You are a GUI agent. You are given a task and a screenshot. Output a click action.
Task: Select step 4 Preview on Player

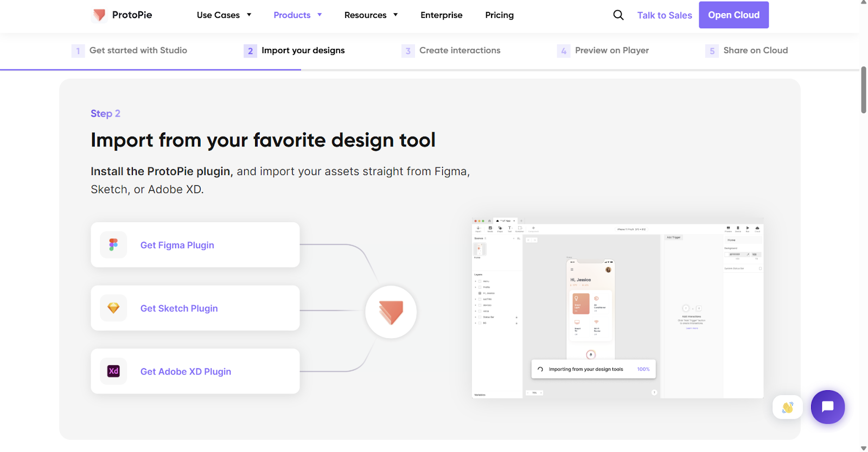pos(611,50)
